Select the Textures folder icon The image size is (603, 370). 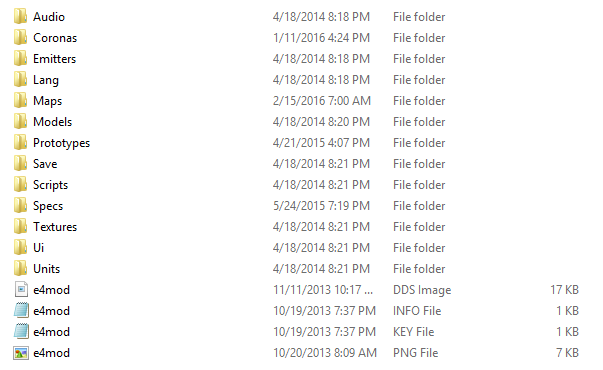click(x=20, y=227)
